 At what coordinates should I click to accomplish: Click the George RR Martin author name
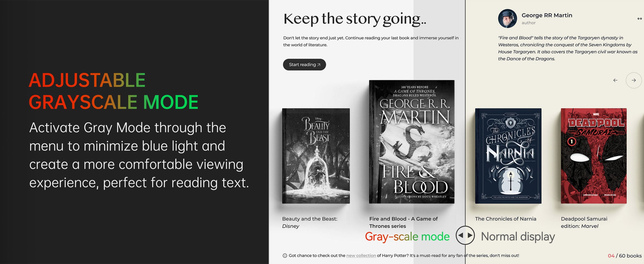tap(547, 15)
